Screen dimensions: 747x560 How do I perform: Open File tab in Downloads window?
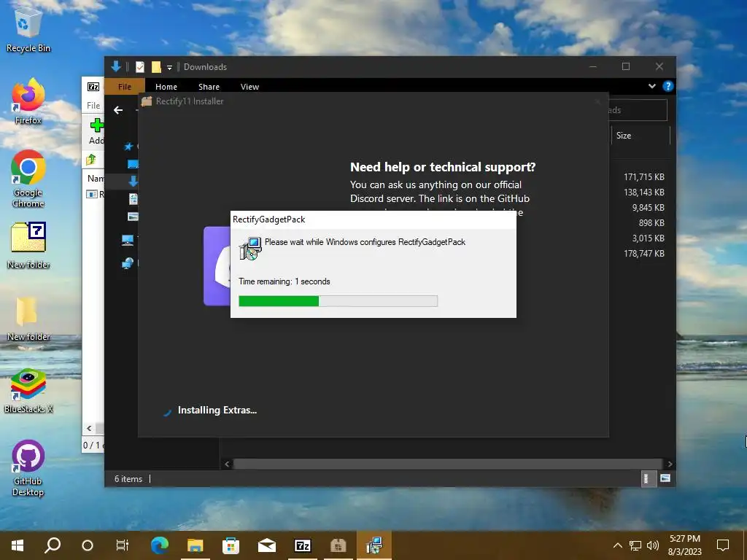pos(124,86)
